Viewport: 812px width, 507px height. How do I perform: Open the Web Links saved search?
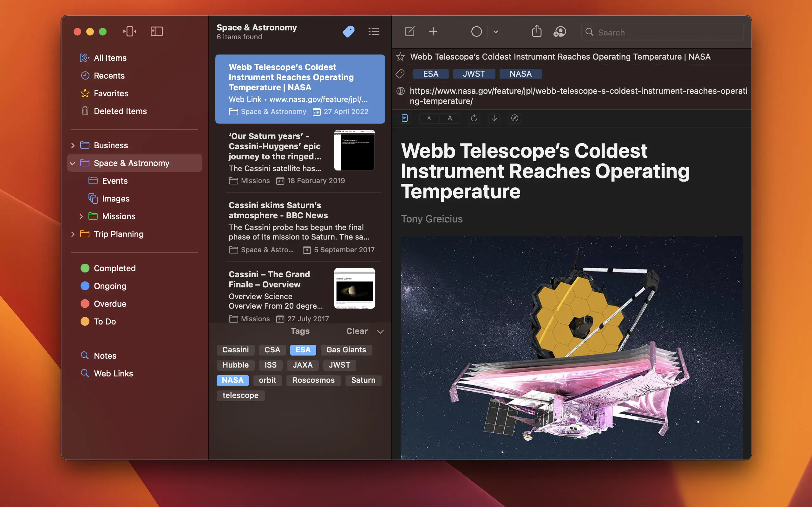(113, 373)
